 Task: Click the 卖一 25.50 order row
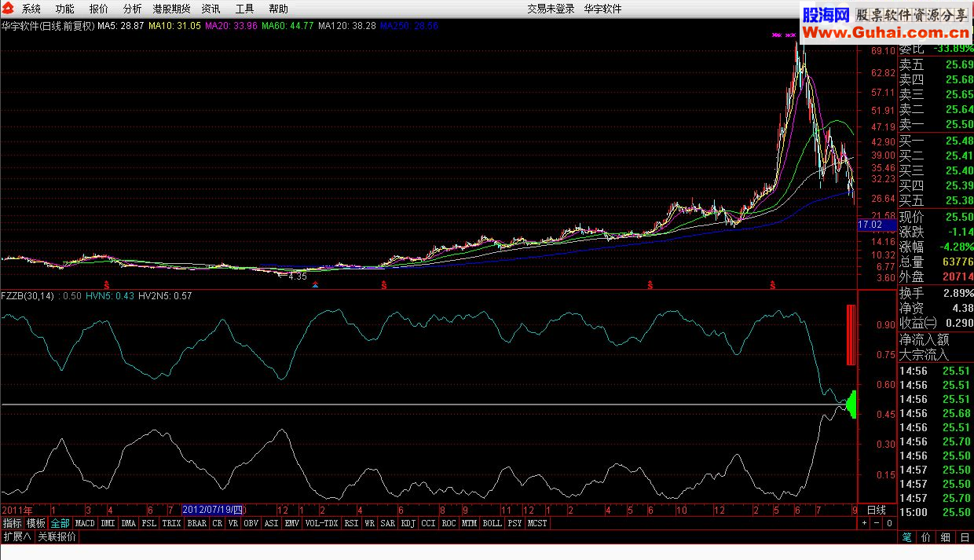click(936, 125)
